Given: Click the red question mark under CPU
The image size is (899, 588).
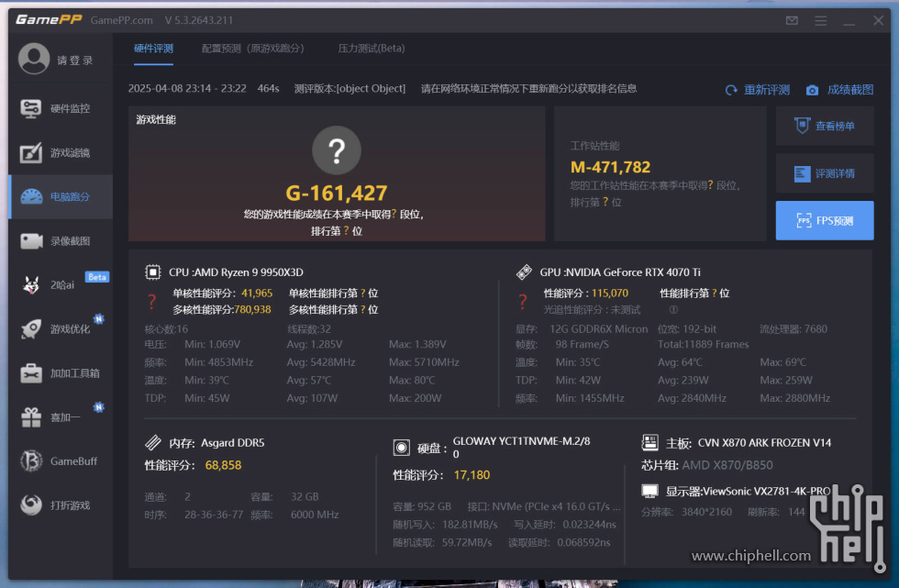Looking at the screenshot, I should [151, 302].
